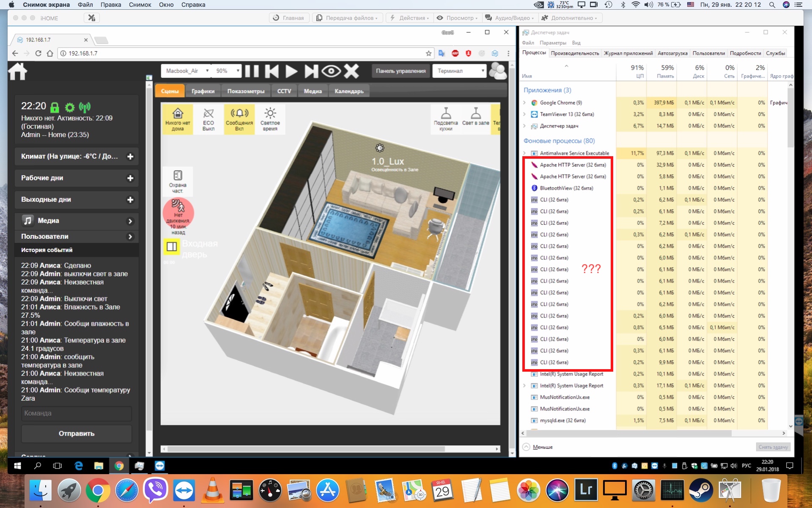The width and height of the screenshot is (812, 508).
Task: Click 'Панель управления' button
Action: click(401, 71)
